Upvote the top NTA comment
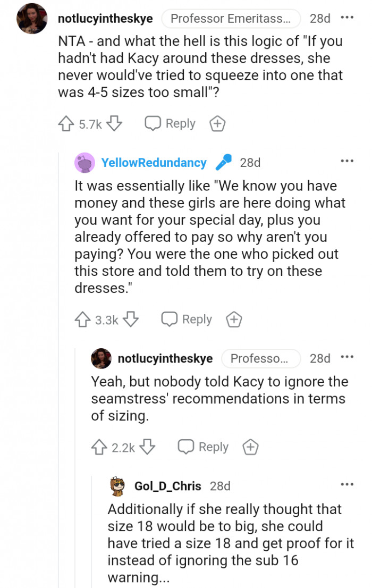Screen dimensions: 372x588 coord(67,123)
